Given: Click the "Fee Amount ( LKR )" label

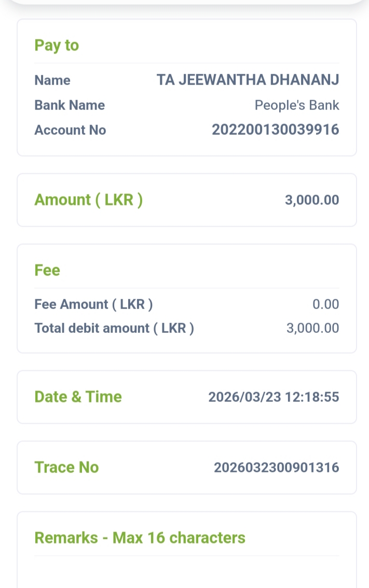Looking at the screenshot, I should pos(93,304).
